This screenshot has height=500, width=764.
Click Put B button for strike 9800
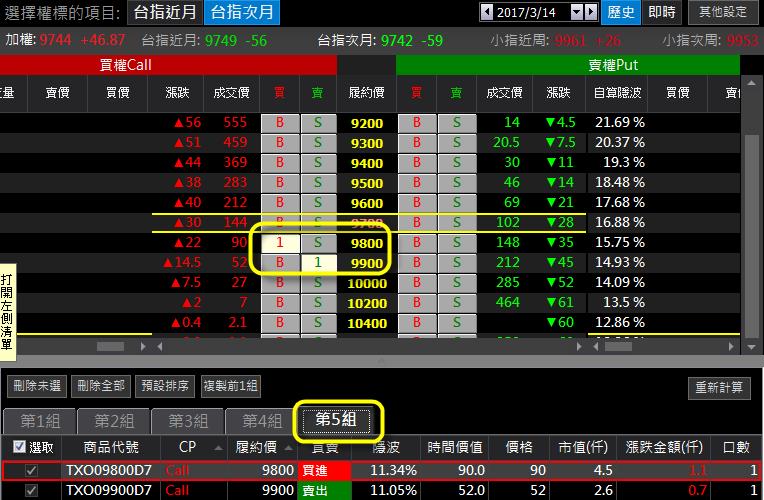(417, 243)
